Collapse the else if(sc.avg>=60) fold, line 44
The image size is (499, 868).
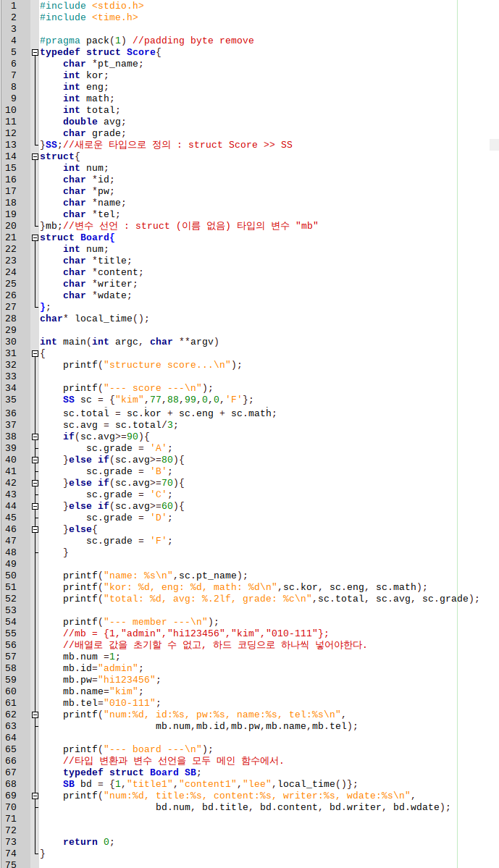35,507
